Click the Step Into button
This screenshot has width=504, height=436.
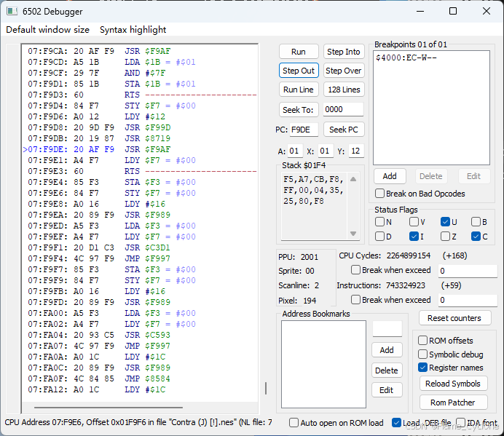point(344,52)
